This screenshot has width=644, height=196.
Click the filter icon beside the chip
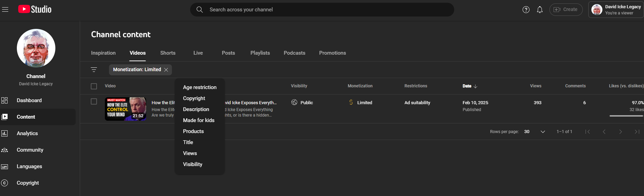[x=94, y=70]
